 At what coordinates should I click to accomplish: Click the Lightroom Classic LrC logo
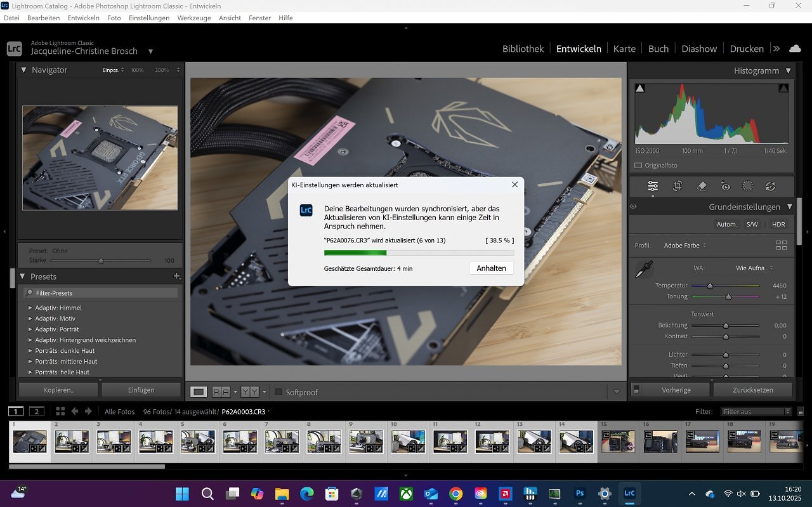tap(15, 48)
